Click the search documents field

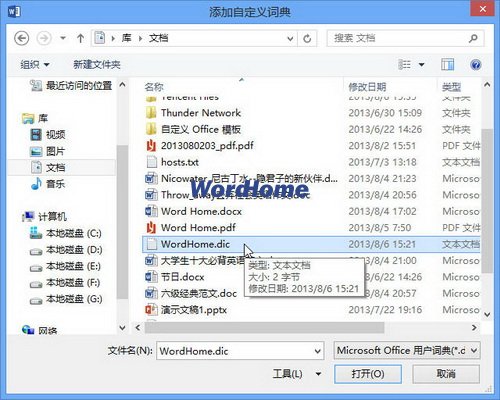(405, 38)
